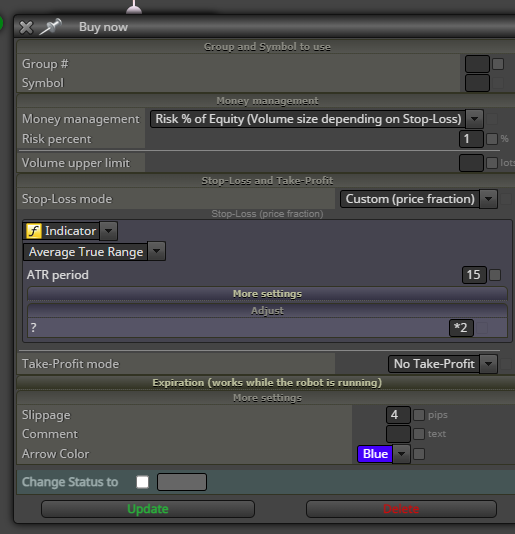Open the Arrow Color dropdown arrow
515x534 pixels.
point(402,454)
